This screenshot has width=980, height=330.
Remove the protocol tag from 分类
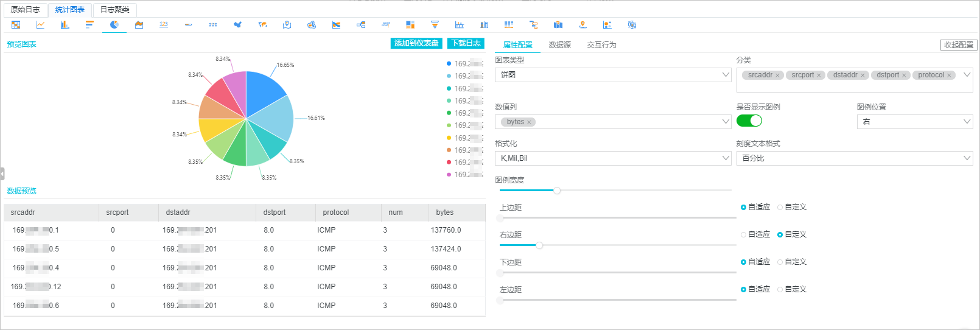[949, 75]
